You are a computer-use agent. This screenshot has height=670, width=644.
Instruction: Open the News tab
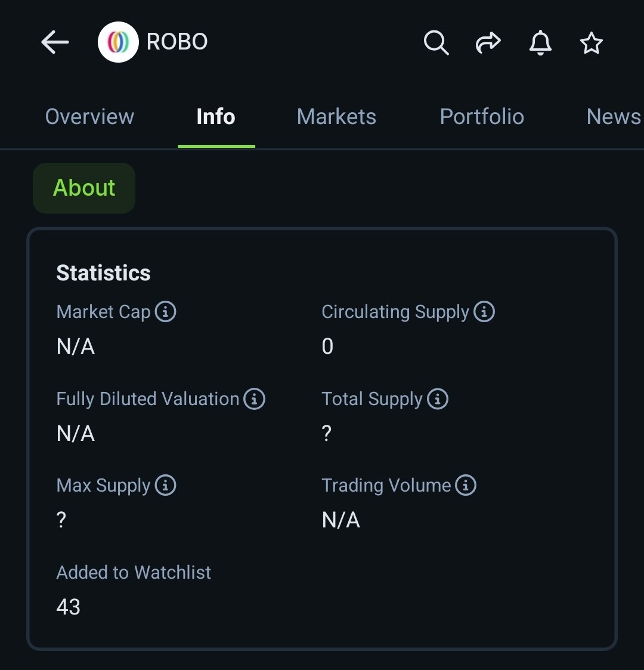[x=614, y=117]
